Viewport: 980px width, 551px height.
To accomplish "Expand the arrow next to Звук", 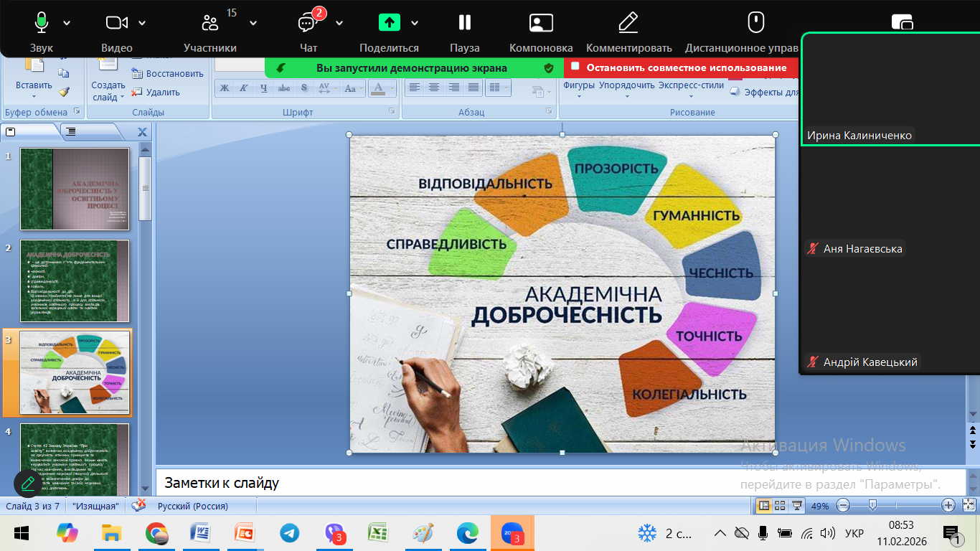I will click(67, 23).
